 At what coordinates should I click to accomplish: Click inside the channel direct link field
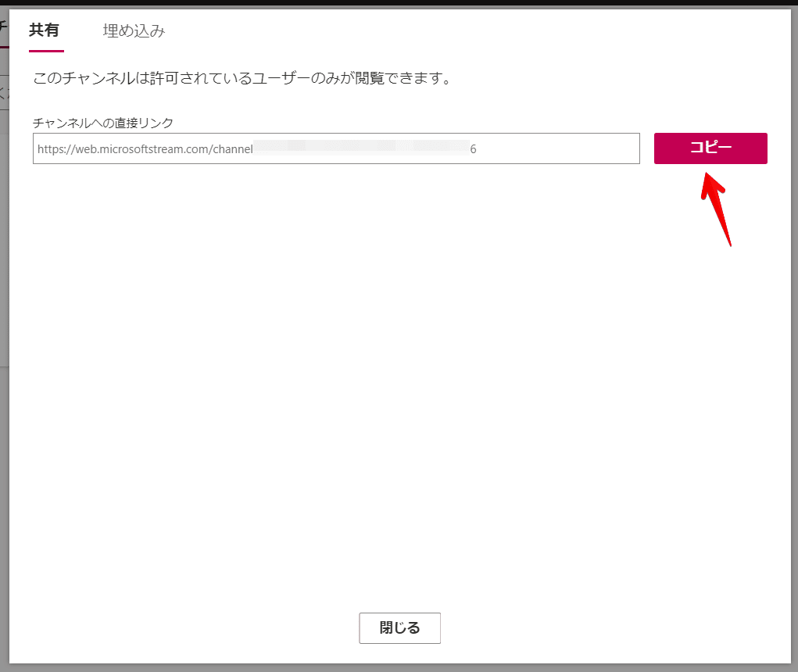[x=336, y=148]
